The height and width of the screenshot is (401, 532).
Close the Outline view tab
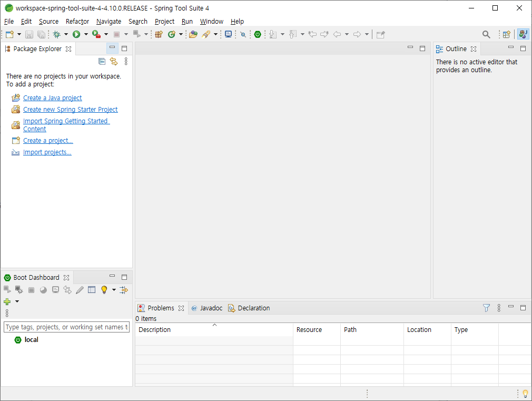pos(474,49)
